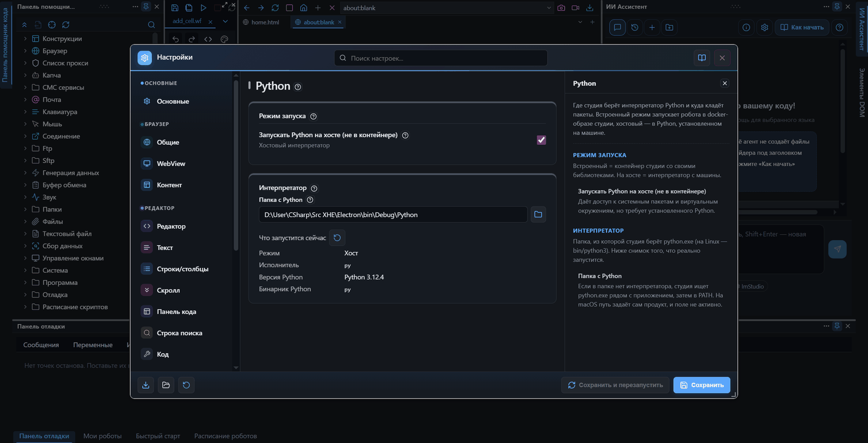Click the open-folder icon in settings footer
868x443 pixels.
[166, 385]
